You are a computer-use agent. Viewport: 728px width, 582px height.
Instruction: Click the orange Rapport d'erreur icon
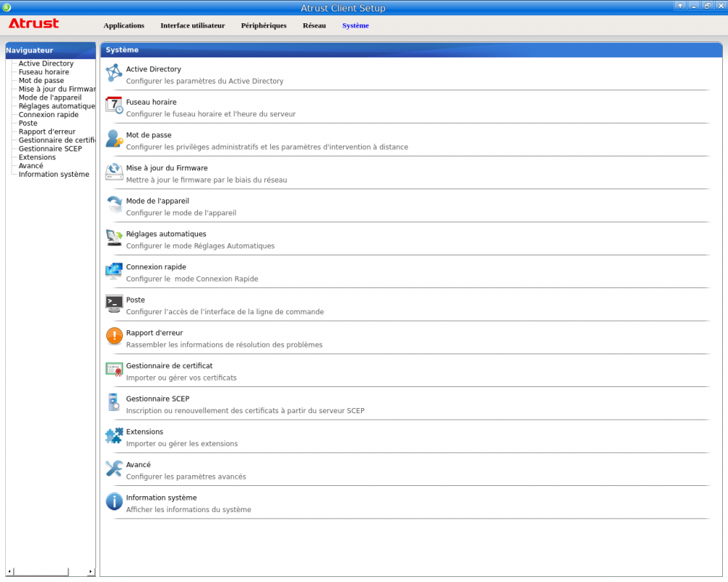(x=114, y=336)
